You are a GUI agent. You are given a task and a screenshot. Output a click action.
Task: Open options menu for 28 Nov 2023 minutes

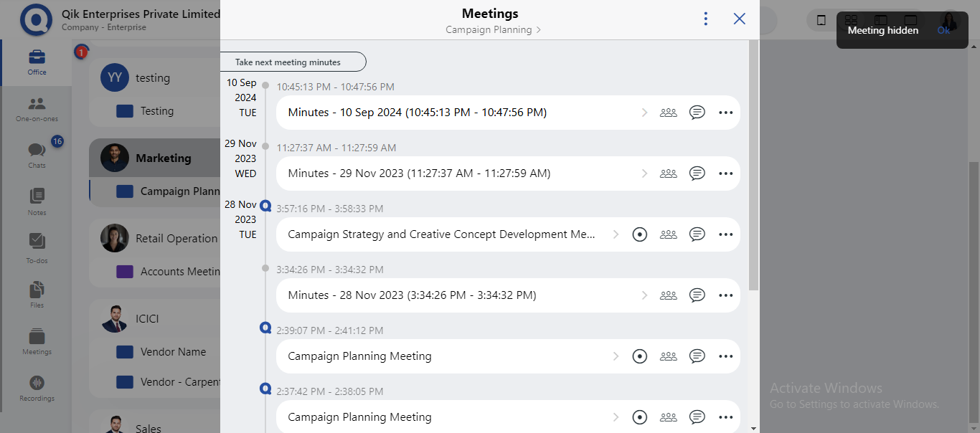point(725,295)
